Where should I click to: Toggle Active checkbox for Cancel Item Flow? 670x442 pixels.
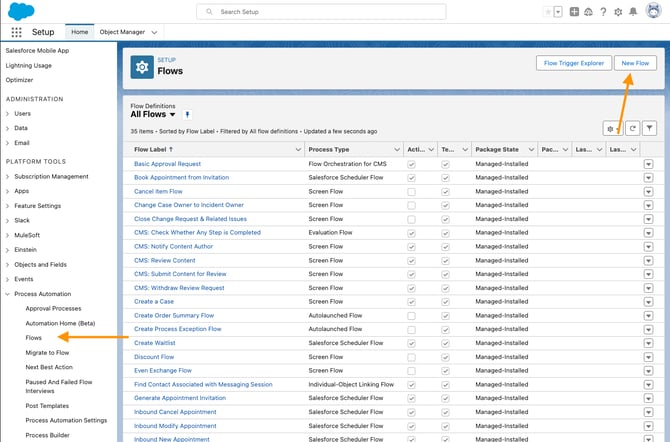pyautogui.click(x=412, y=191)
